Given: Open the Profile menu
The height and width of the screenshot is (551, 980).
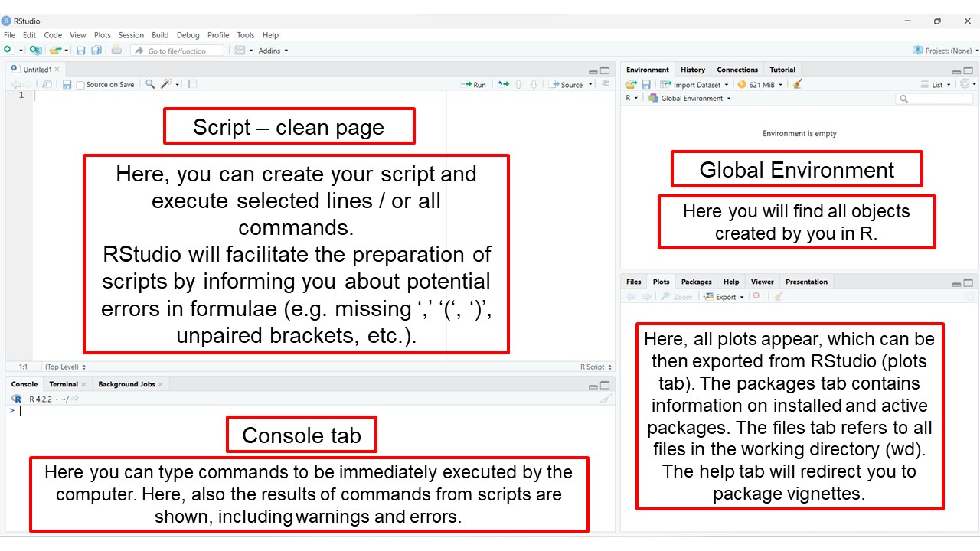Looking at the screenshot, I should coord(218,35).
